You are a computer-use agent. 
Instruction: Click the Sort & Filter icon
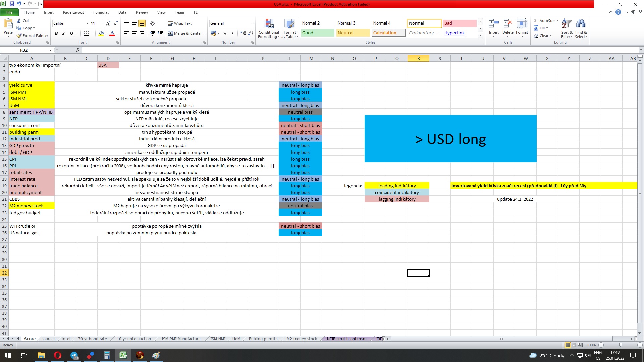pyautogui.click(x=567, y=24)
